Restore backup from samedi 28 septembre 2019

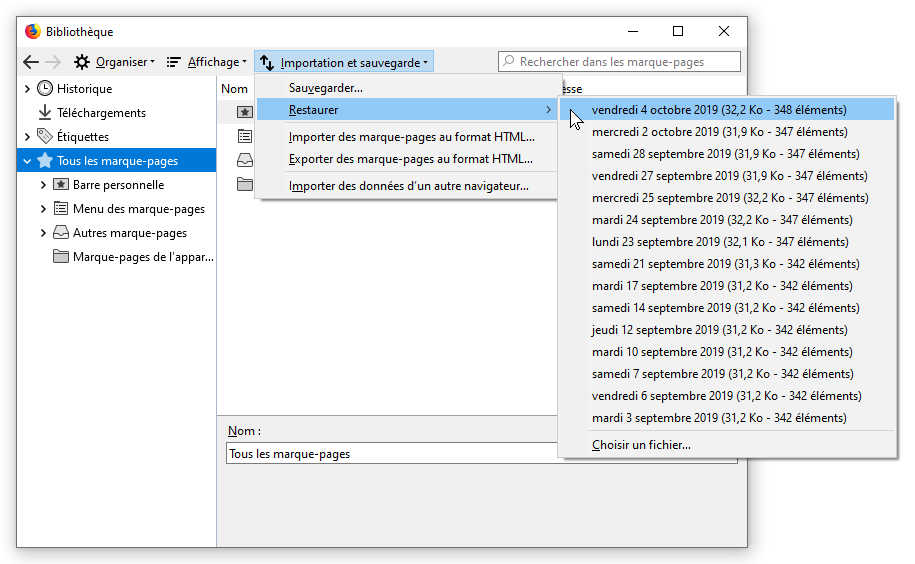727,154
